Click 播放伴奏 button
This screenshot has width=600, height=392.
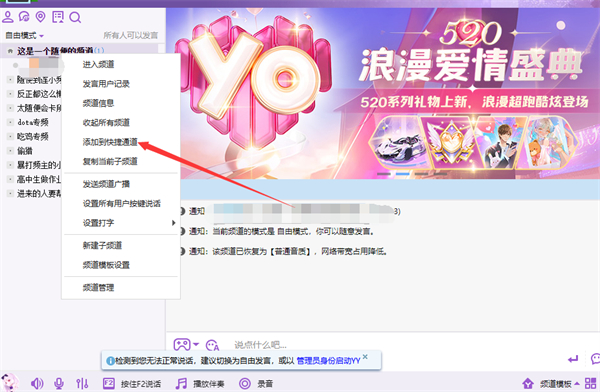(x=209, y=384)
